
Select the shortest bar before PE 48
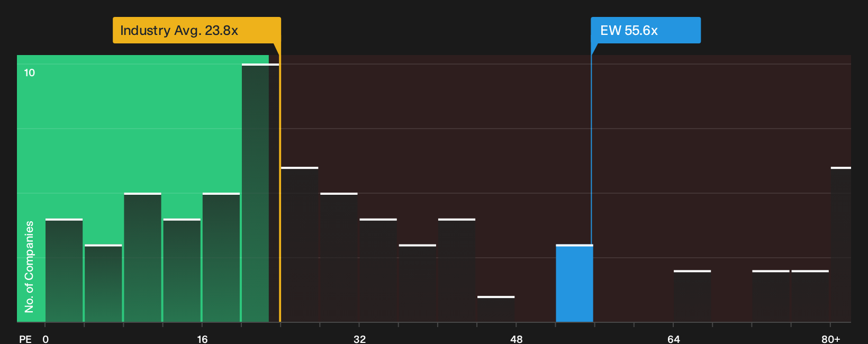point(496,309)
